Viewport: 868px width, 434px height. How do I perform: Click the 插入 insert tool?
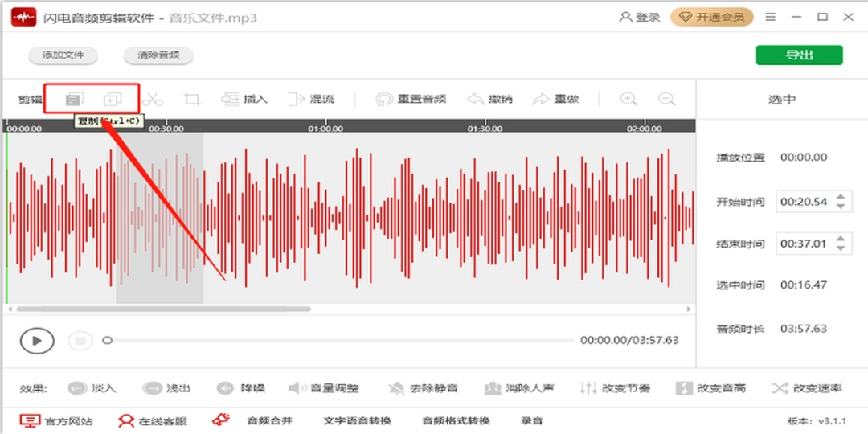pyautogui.click(x=244, y=100)
